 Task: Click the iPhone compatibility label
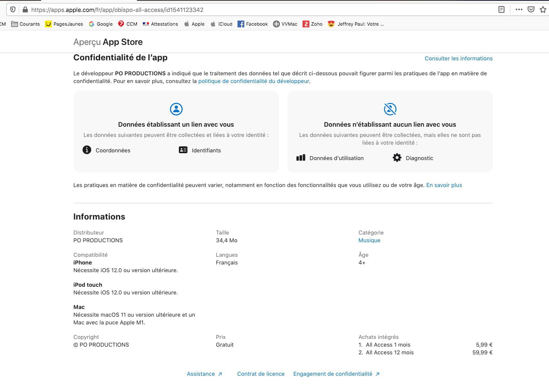click(83, 263)
